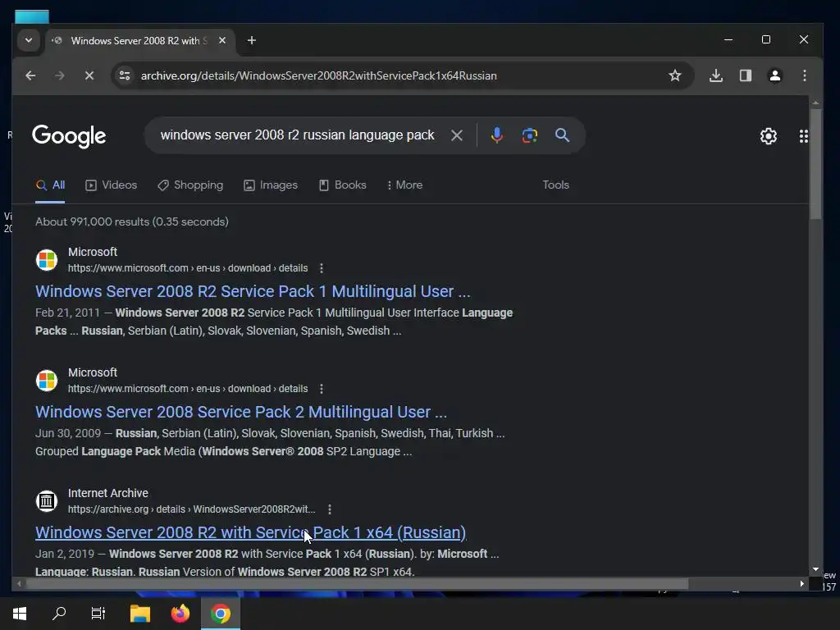Open options for the second Microsoft result
The width and height of the screenshot is (840, 630).
point(321,389)
